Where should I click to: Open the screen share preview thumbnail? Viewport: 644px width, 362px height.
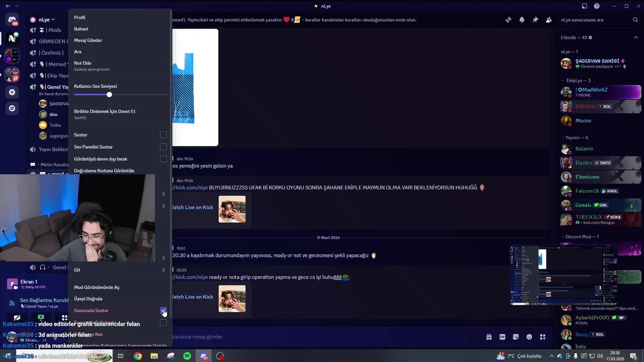pyautogui.click(x=563, y=275)
